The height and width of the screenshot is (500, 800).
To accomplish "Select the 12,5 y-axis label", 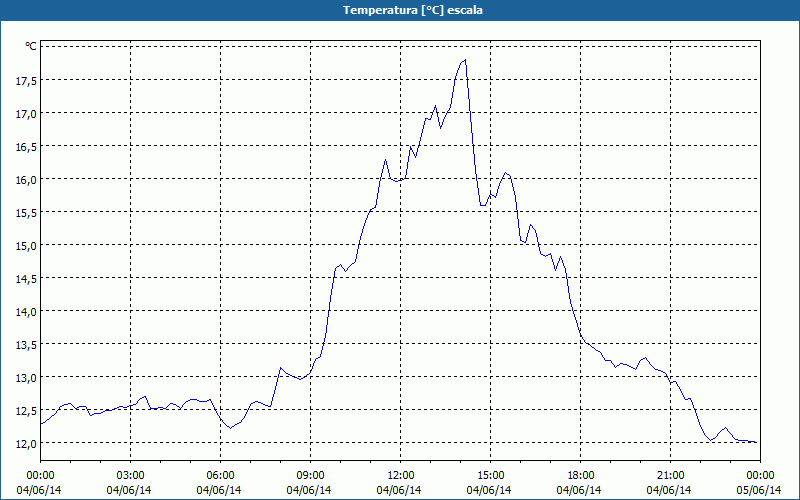I will [25, 410].
